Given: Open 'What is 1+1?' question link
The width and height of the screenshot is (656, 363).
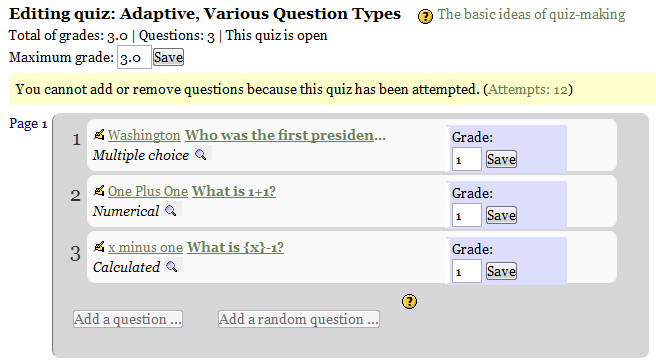Looking at the screenshot, I should pyautogui.click(x=234, y=191).
